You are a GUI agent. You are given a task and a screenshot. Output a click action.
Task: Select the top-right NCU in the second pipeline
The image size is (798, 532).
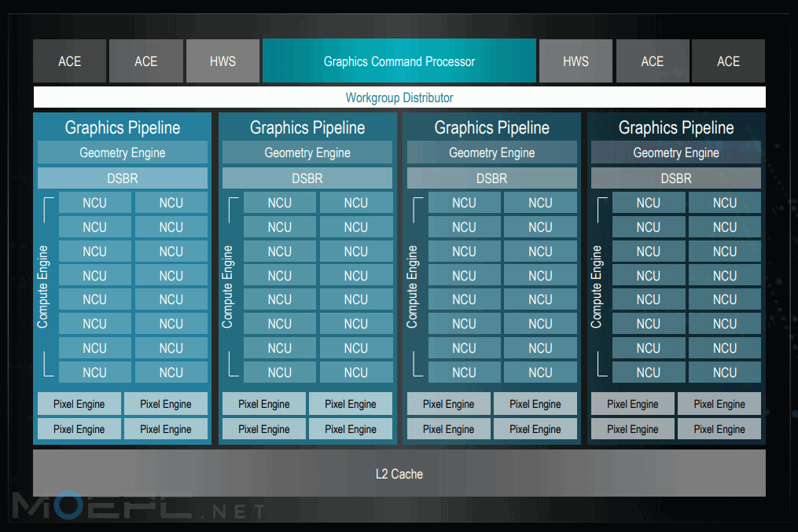[x=355, y=203]
